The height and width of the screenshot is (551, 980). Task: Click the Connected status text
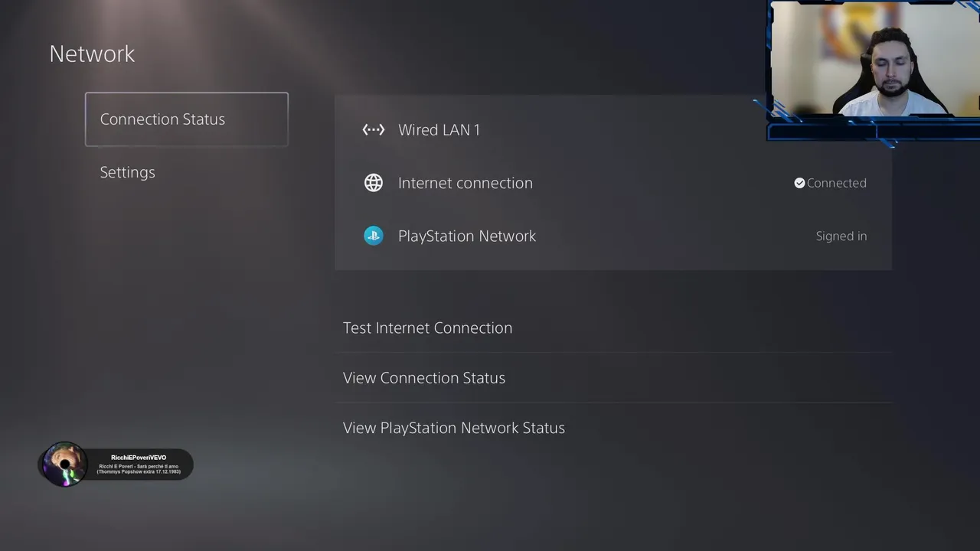[x=836, y=183]
